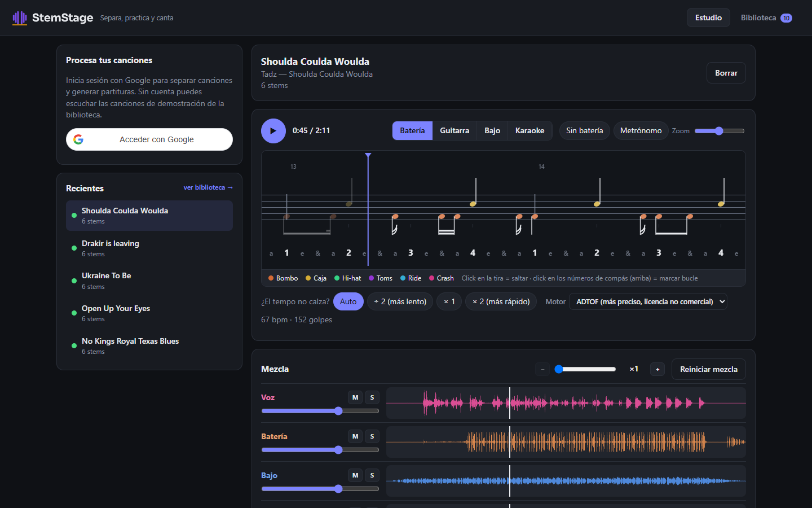Solo the Batería stem
Viewport: 812px width, 508px height.
[372, 436]
